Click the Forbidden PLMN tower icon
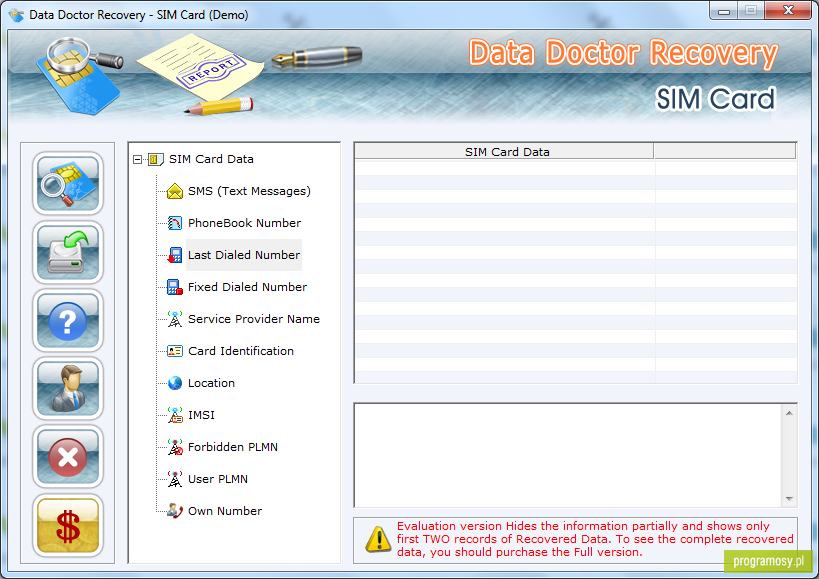 (175, 447)
